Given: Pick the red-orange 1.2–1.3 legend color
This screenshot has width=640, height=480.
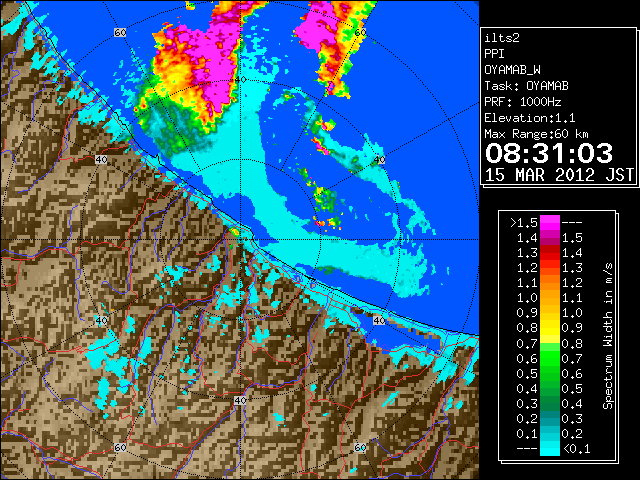Looking at the screenshot, I should point(549,267).
